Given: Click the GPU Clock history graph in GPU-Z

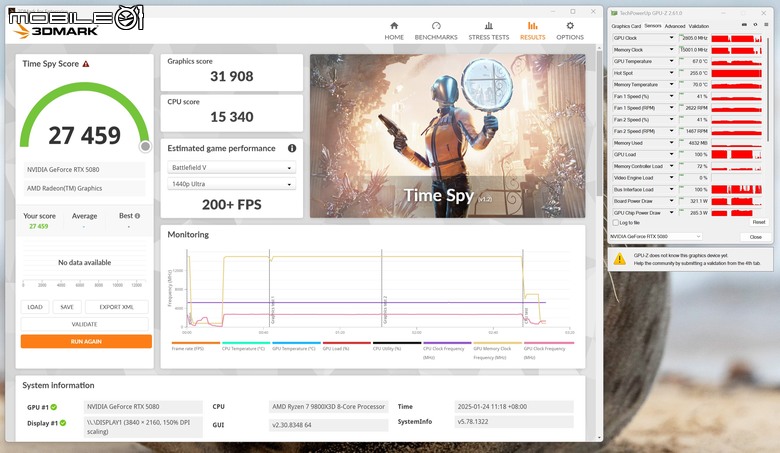Looking at the screenshot, I should point(736,38).
